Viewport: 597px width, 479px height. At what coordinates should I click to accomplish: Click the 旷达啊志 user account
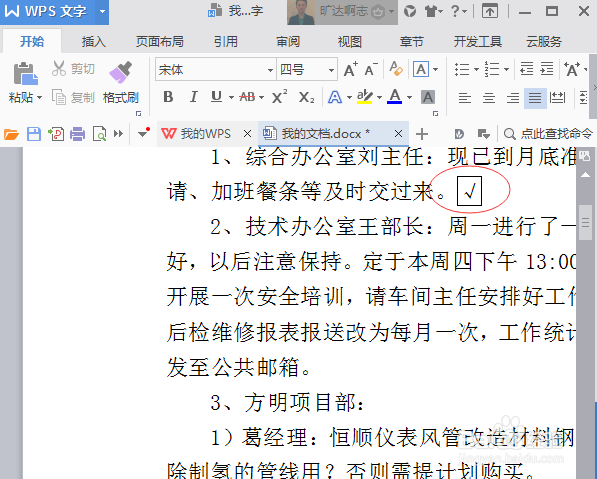[x=343, y=12]
